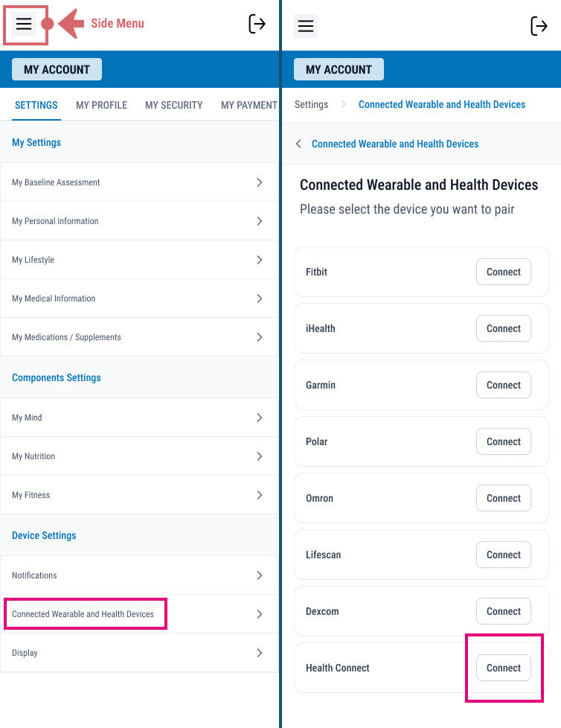Click the My Medical Information row chevron

pyautogui.click(x=259, y=298)
